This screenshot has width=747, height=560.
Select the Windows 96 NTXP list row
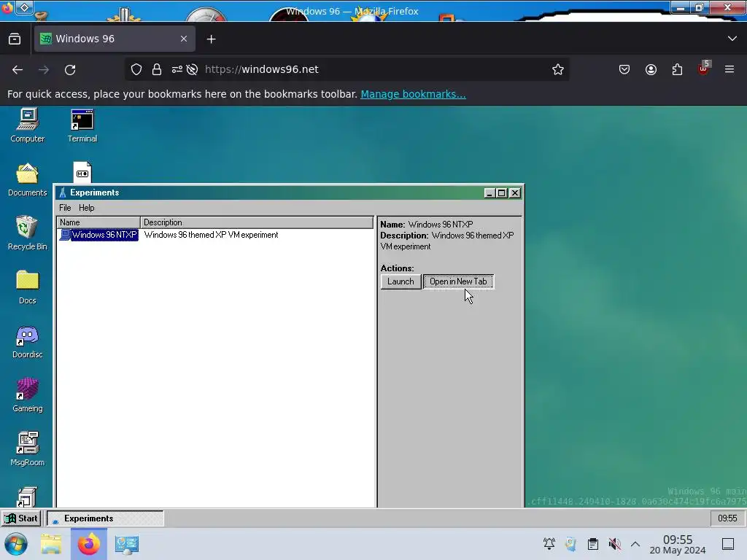click(x=215, y=235)
